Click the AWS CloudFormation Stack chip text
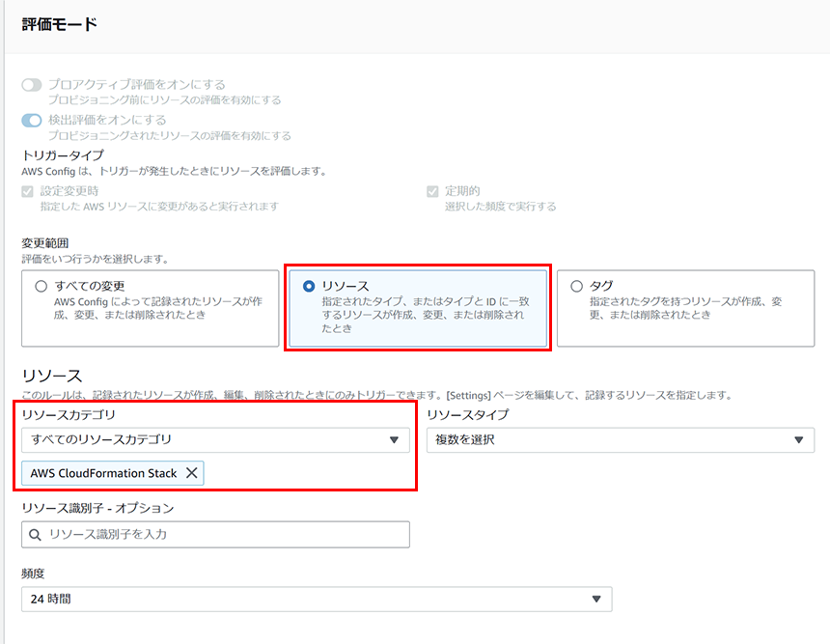Viewport: 830px width, 644px height. pos(104,473)
